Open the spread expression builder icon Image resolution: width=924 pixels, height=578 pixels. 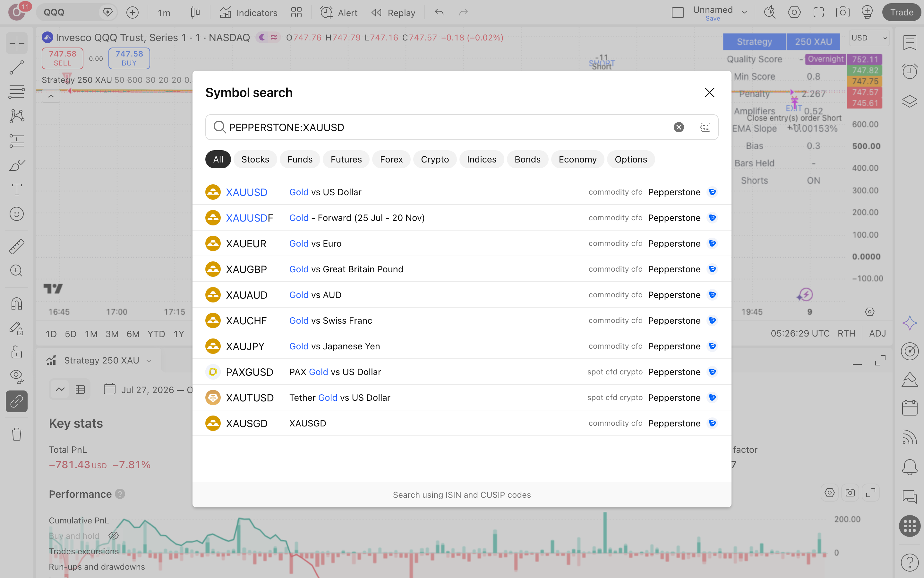point(705,127)
